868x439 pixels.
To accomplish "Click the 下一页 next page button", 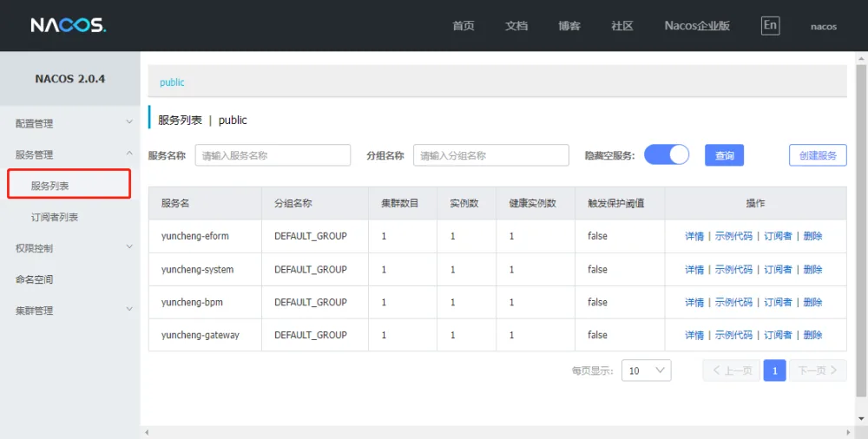I will click(x=818, y=370).
